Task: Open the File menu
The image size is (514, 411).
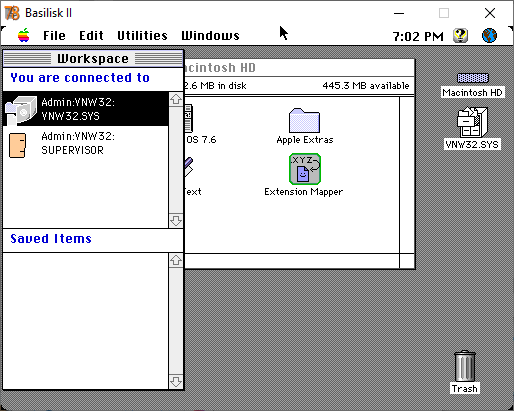Action: click(54, 35)
